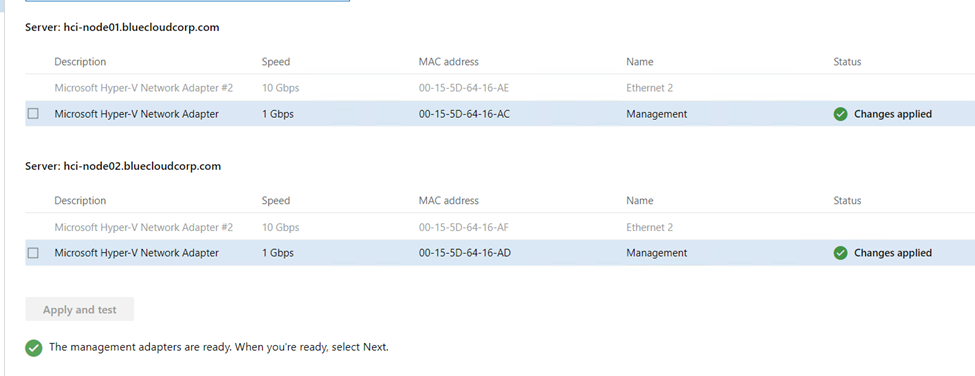Sort hci-node01 table by MAC address header
Screen dimensions: 975x376
449,62
